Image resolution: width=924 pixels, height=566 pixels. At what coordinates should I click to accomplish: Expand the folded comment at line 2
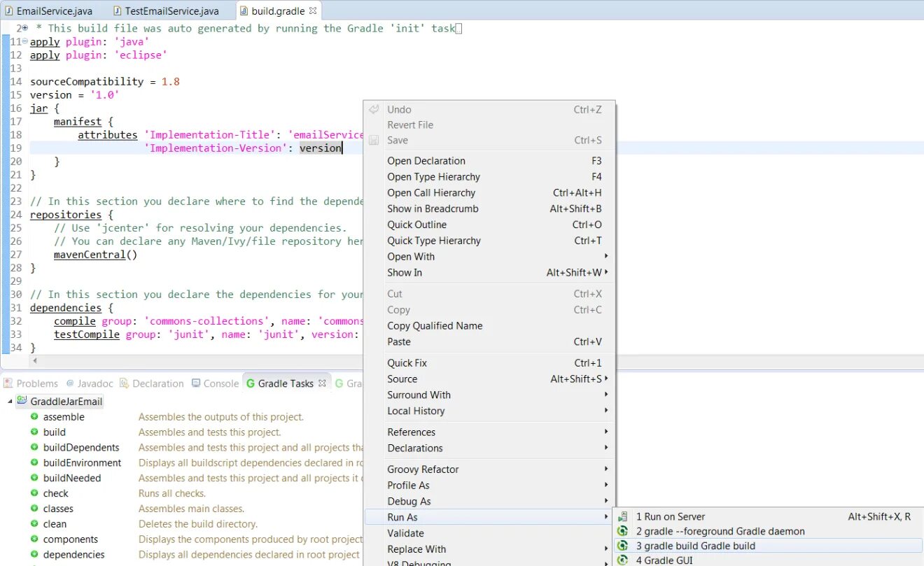pos(24,28)
